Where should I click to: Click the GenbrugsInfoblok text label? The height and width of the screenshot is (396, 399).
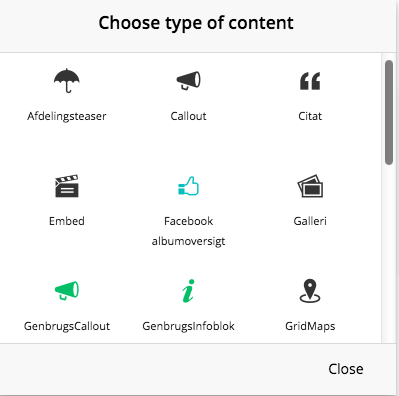click(x=188, y=326)
